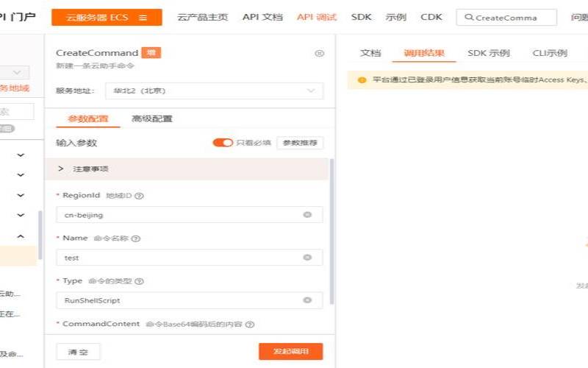588x368 pixels.
Task: Clear the RegionId field with its clear icon
Action: click(307, 215)
